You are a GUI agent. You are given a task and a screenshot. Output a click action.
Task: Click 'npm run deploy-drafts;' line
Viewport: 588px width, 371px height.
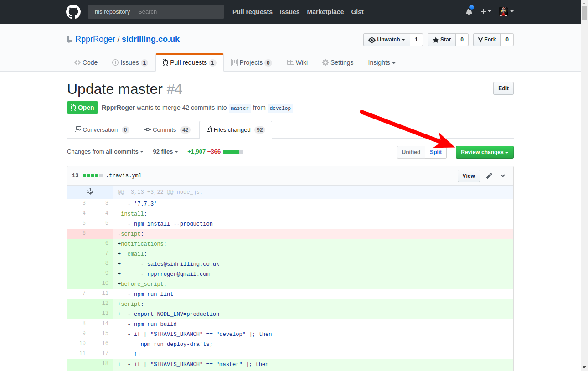click(x=290, y=344)
